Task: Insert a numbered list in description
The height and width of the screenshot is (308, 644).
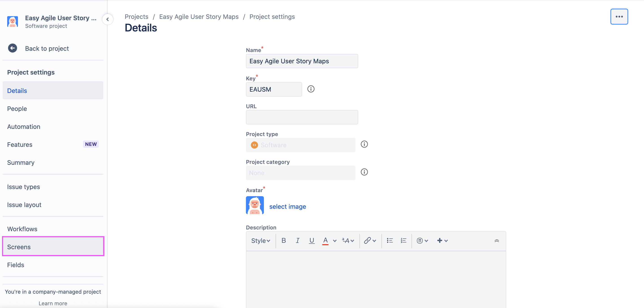Action: pyautogui.click(x=403, y=240)
